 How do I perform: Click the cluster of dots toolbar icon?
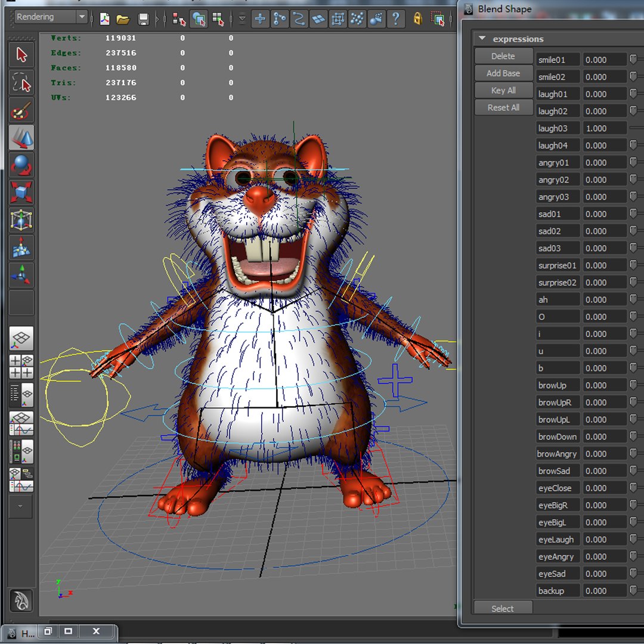click(x=357, y=19)
